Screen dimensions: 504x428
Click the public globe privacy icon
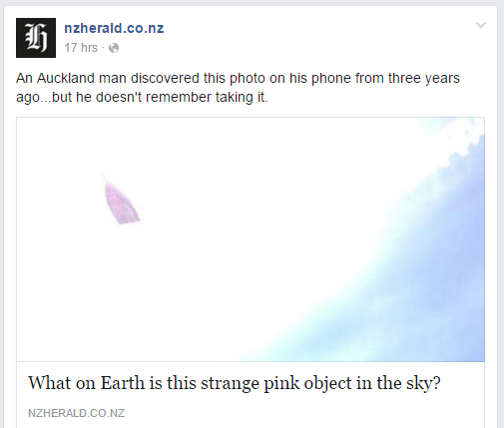coord(114,48)
